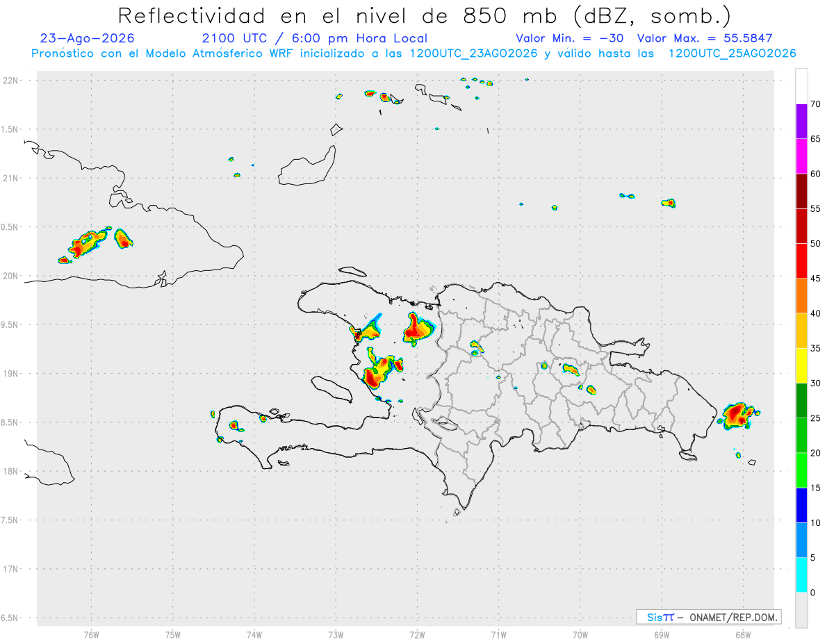The width and height of the screenshot is (834, 644).
Task: Click the time text "2100 UTC / 6:00 pm Hora Local"
Action: 315,38
